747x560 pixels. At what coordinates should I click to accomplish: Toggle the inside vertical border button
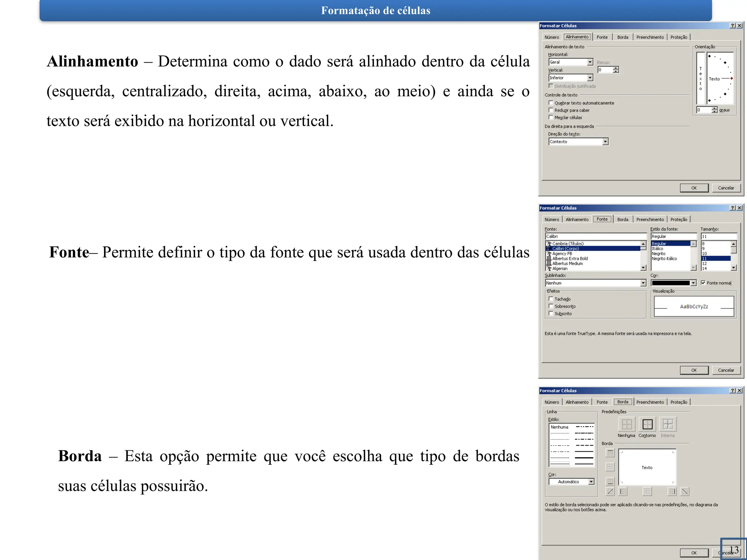[647, 491]
